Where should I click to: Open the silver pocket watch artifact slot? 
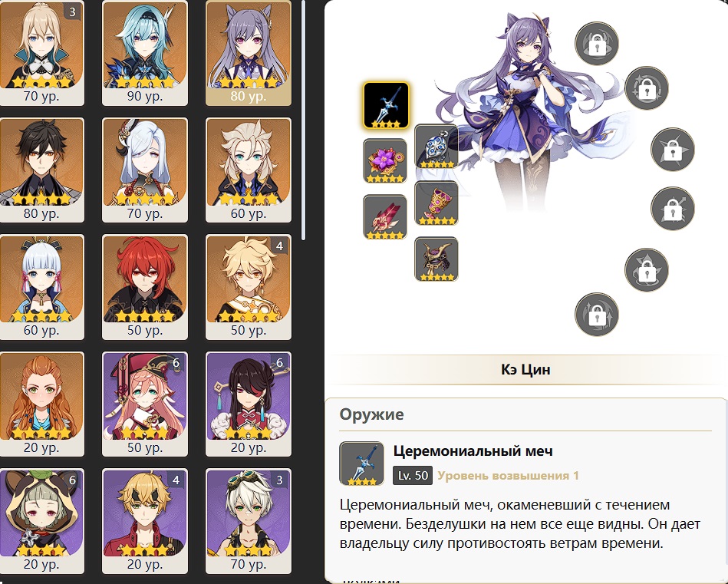(436, 147)
